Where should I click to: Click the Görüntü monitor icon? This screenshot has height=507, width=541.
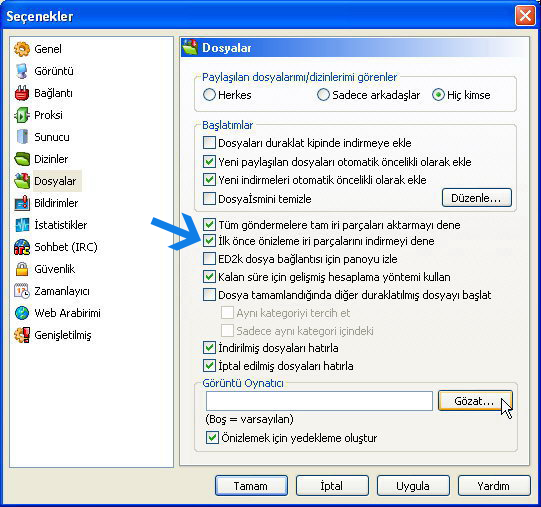[x=22, y=71]
